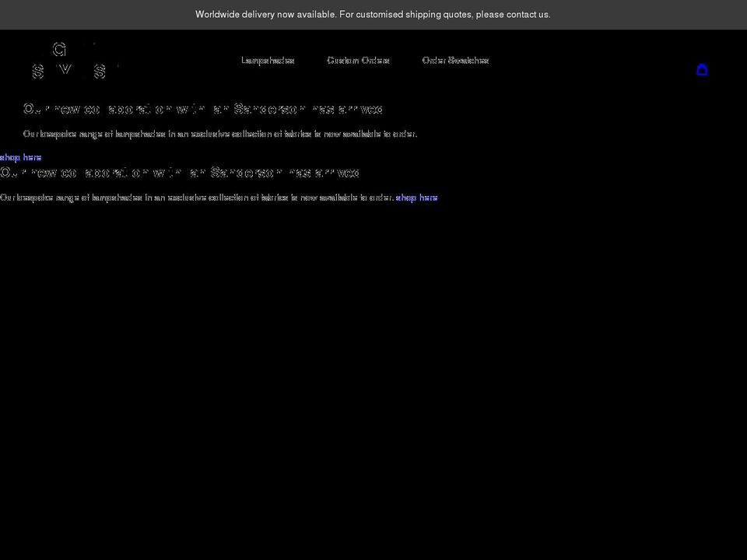Open the Custom Orders menu item
Screen dimensions: 747x560
click(358, 61)
